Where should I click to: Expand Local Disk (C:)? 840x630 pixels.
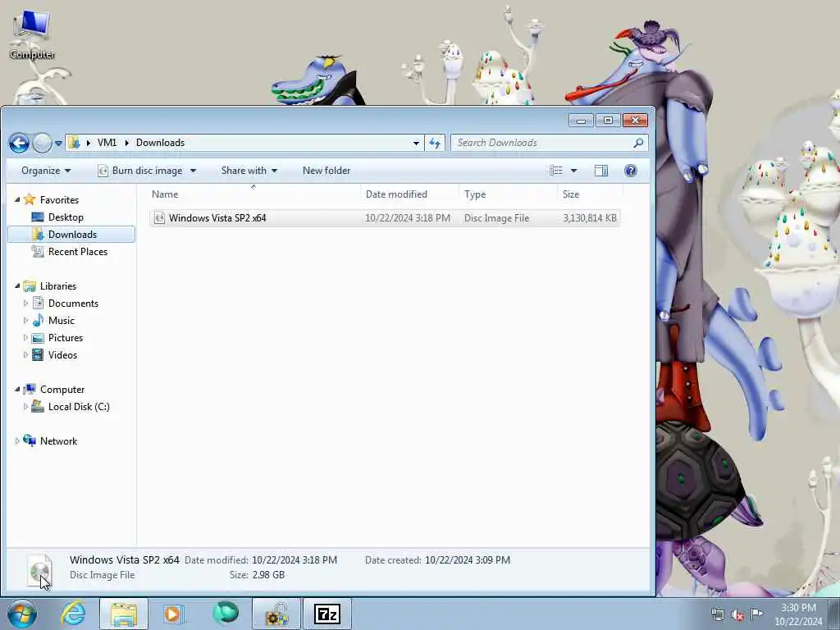(25, 407)
